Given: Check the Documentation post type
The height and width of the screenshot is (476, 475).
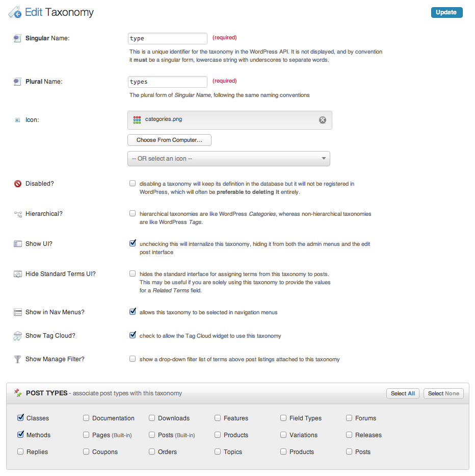Looking at the screenshot, I should [86, 418].
